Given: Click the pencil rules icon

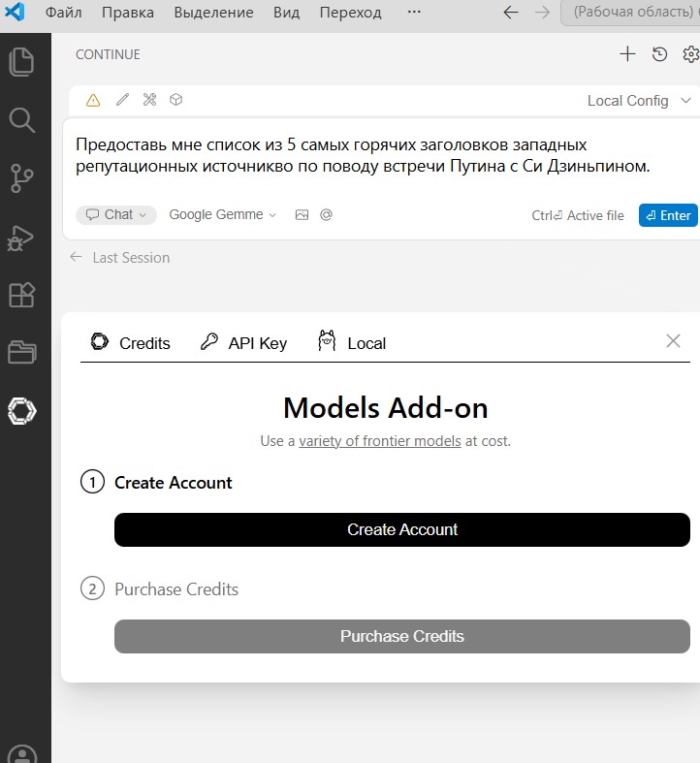Looking at the screenshot, I should [x=123, y=100].
